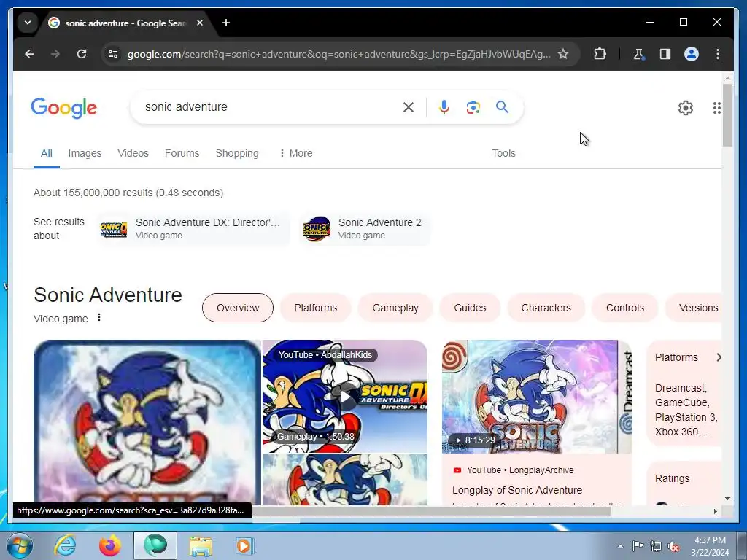The height and width of the screenshot is (560, 747).
Task: Open the Chrome extensions puzzle icon
Action: point(600,54)
